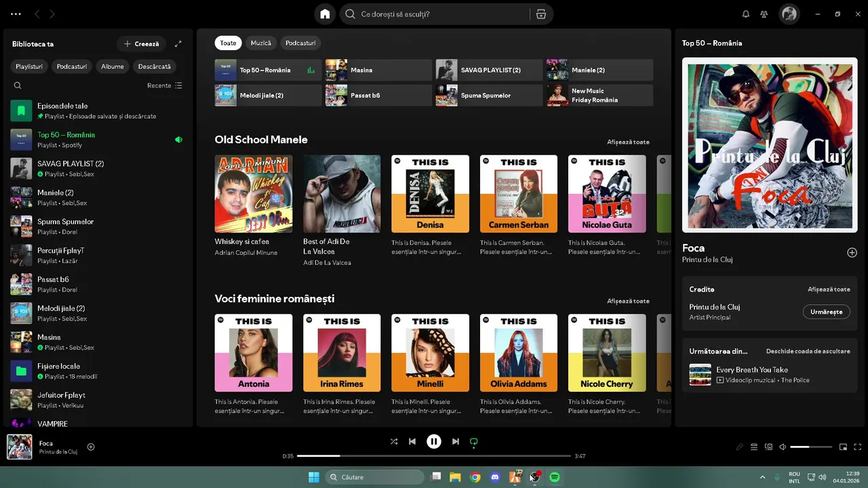Open lyrics microphone icon
868x488 pixels.
[x=740, y=447]
